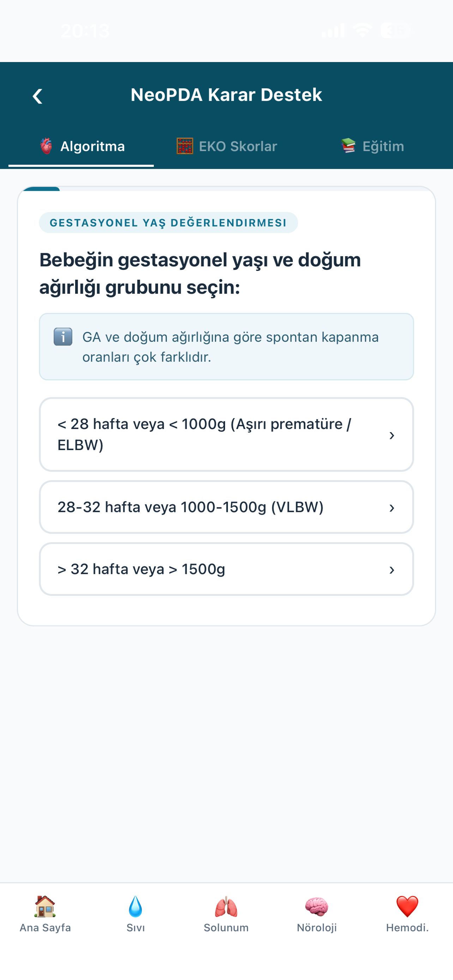Go to Ana Sayfa house icon
The width and height of the screenshot is (453, 980).
(x=45, y=906)
